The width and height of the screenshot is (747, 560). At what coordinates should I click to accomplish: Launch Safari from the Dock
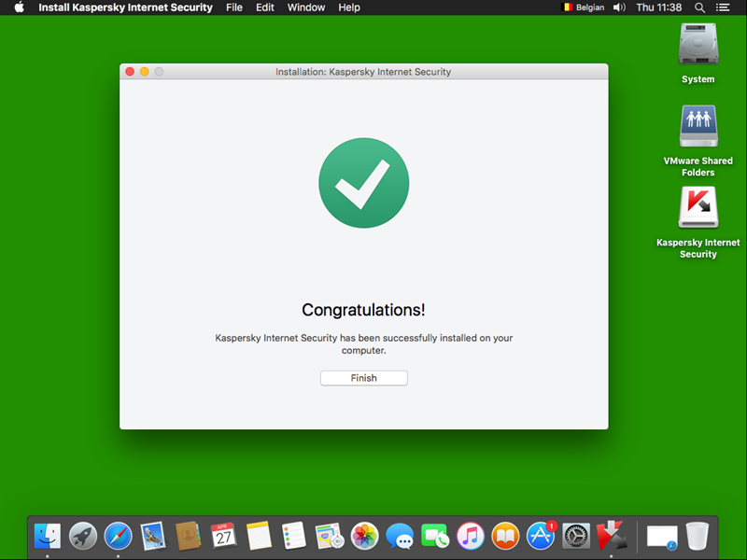pos(119,536)
